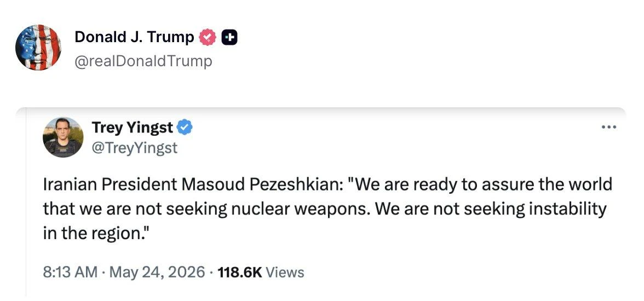Click the 118.6K view count number
Viewport: 644px width, 301px height.
[x=240, y=272]
